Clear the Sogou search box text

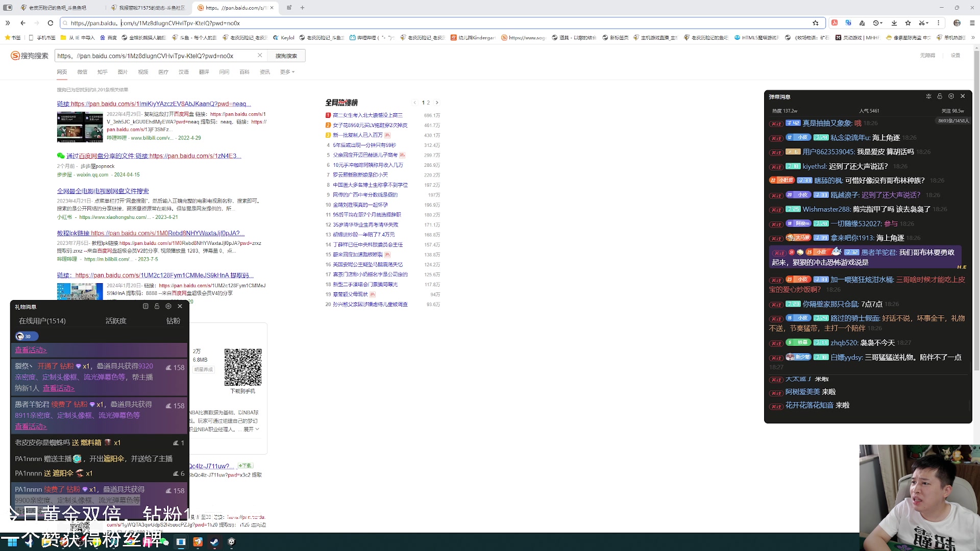click(260, 56)
